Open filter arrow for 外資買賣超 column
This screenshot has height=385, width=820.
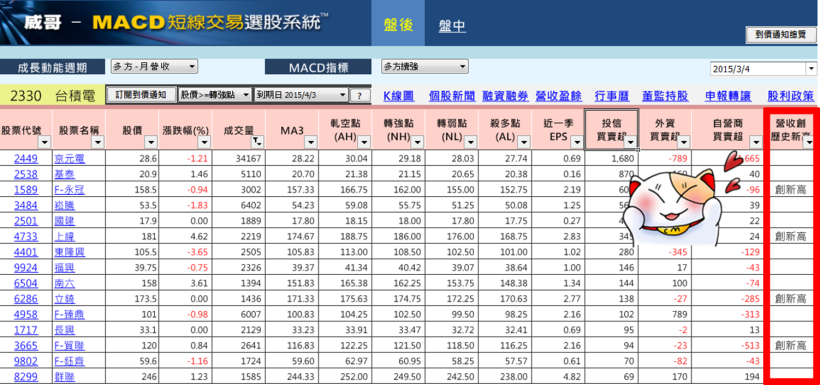pos(684,142)
